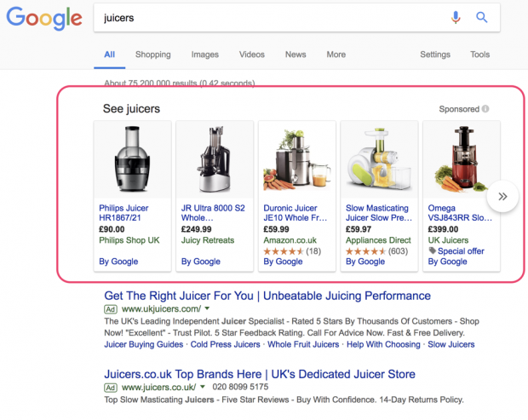The width and height of the screenshot is (528, 420).
Task: Click the Special offer link
Action: pyautogui.click(x=461, y=251)
